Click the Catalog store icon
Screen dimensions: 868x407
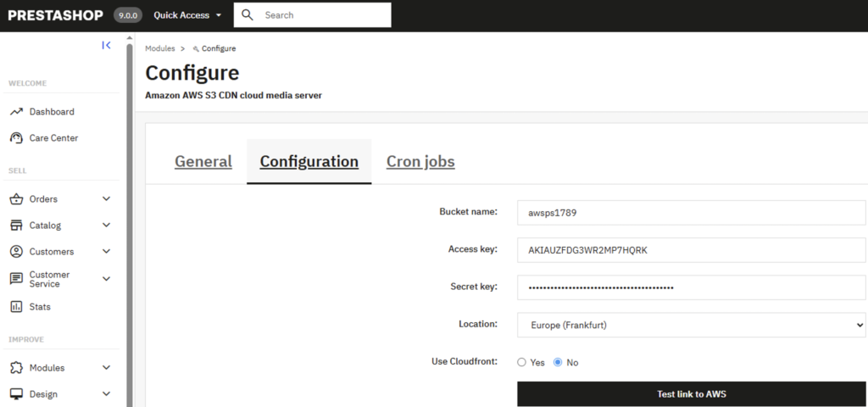pos(16,226)
